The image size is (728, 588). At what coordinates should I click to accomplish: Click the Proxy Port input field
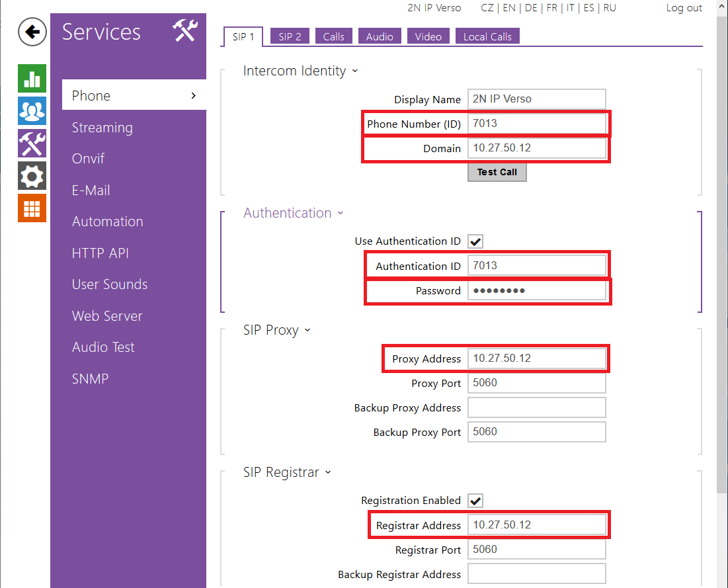[536, 383]
